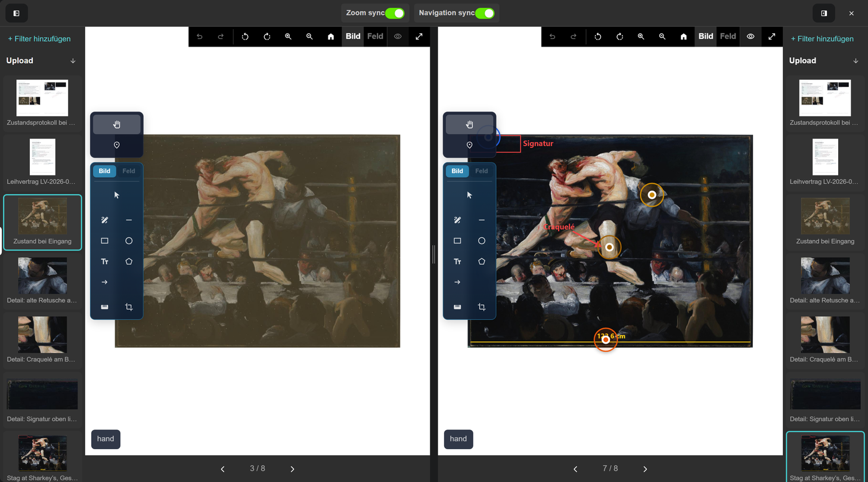
Task: Select the crop tool in right viewer palette
Action: [x=482, y=307]
